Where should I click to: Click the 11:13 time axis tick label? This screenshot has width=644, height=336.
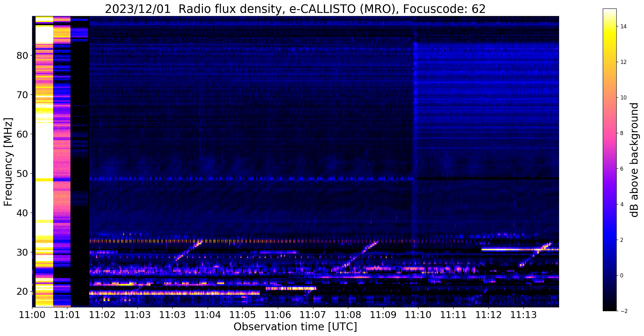pyautogui.click(x=524, y=315)
